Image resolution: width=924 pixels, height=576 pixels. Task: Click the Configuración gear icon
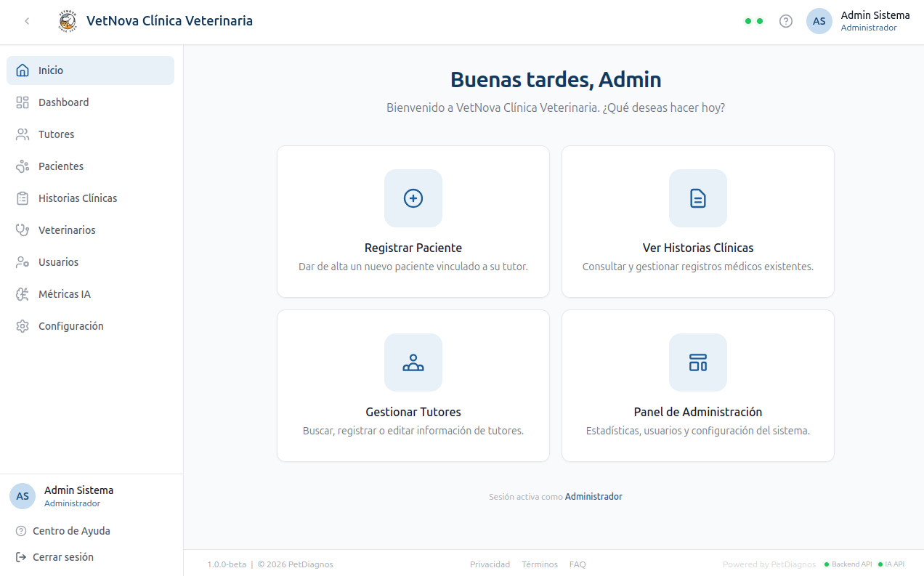click(x=23, y=326)
